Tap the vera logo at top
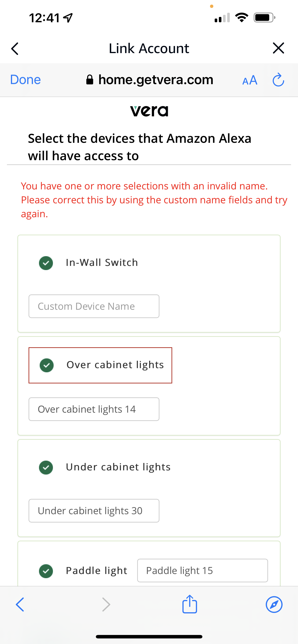298x644 pixels. coord(149,111)
